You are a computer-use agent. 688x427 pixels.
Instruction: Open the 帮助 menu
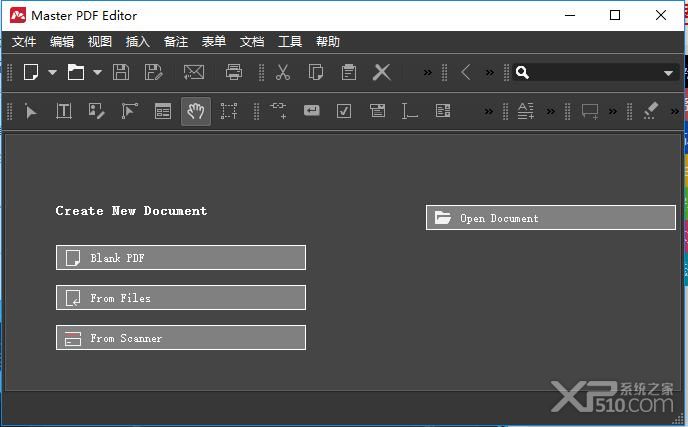[x=328, y=42]
